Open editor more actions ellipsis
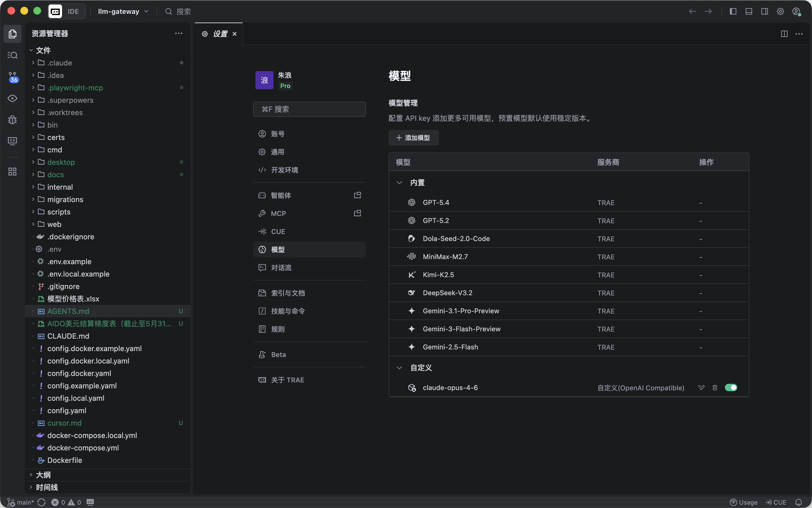This screenshot has height=508, width=812. coord(799,34)
